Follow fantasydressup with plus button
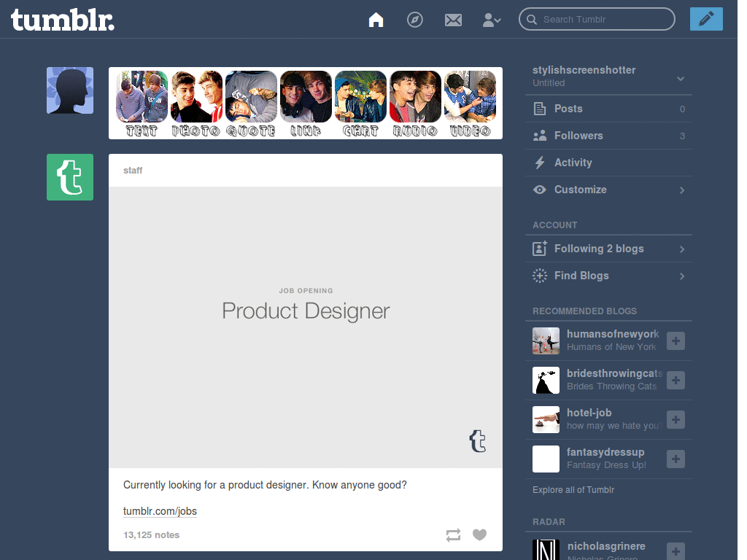The height and width of the screenshot is (560, 747). 676,459
